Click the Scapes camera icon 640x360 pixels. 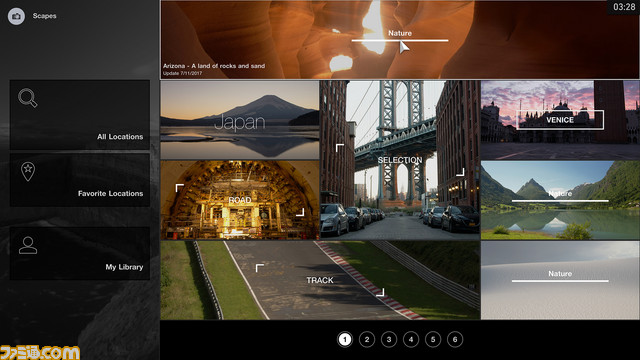[16, 16]
